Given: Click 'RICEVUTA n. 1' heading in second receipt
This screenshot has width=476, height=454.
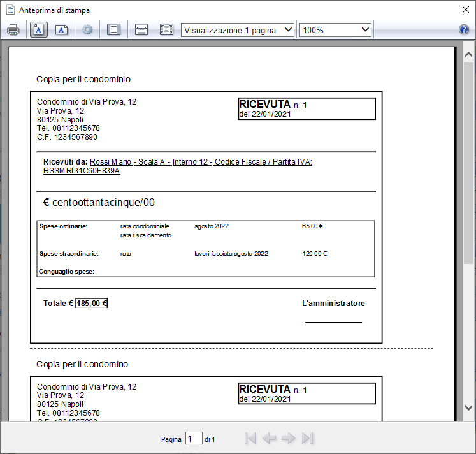Looking at the screenshot, I should click(273, 390).
